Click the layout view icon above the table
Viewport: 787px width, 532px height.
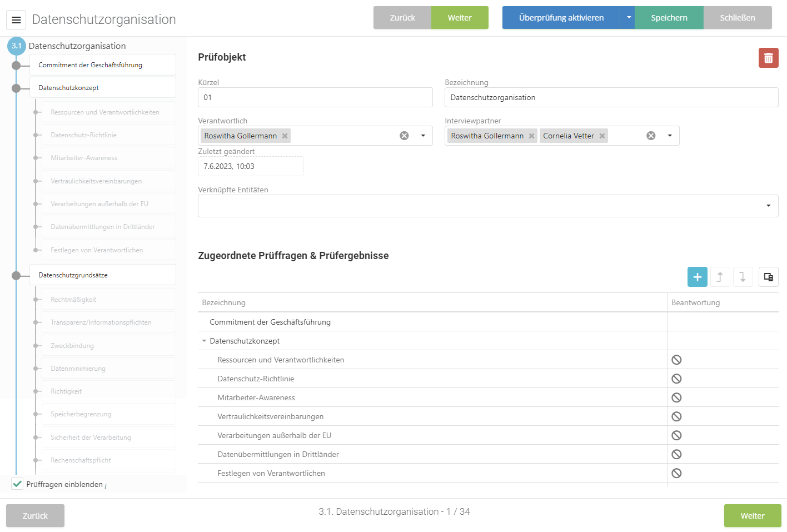[768, 277]
